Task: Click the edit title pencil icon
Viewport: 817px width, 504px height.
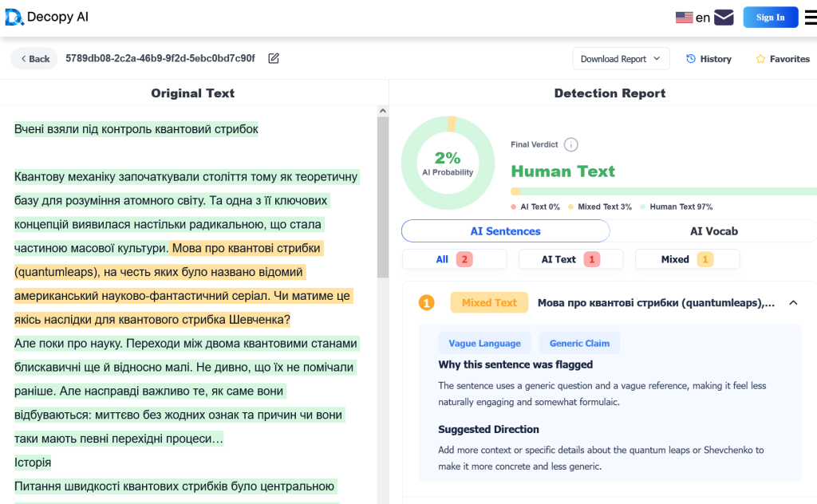Action: [x=274, y=58]
